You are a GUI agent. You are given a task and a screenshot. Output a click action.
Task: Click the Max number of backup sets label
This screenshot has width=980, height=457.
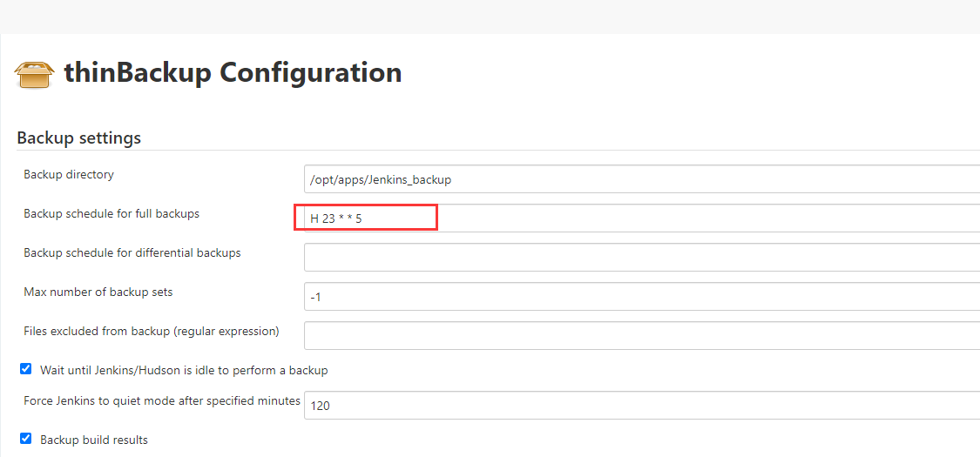[x=98, y=292]
